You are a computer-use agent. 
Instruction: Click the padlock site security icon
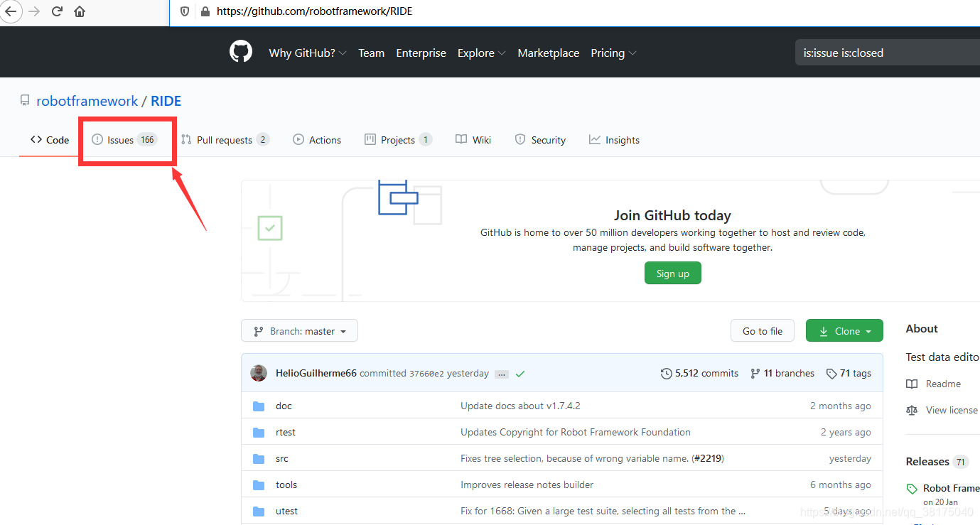click(x=205, y=11)
